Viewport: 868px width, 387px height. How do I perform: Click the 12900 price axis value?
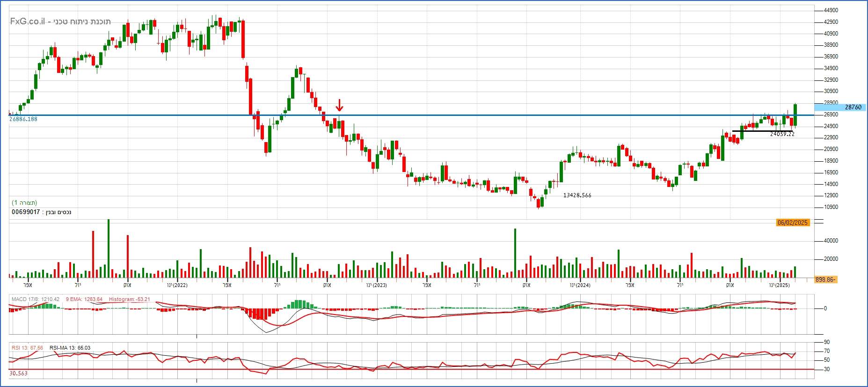click(x=831, y=195)
